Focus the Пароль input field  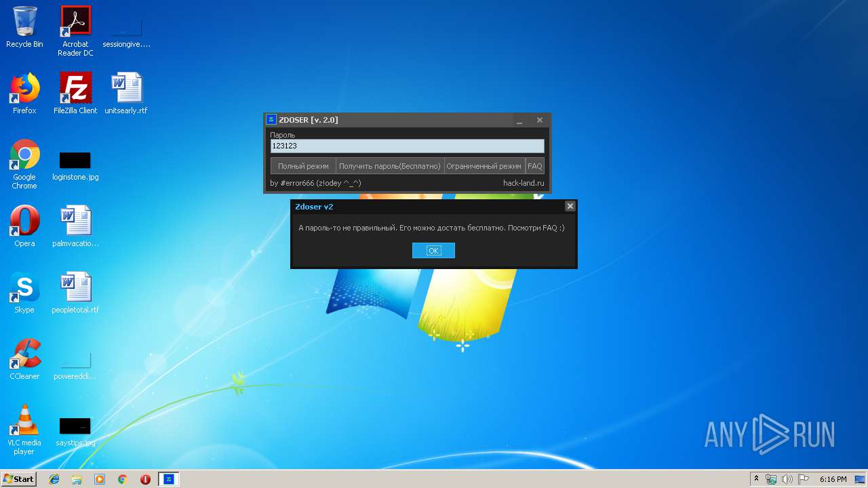(407, 146)
